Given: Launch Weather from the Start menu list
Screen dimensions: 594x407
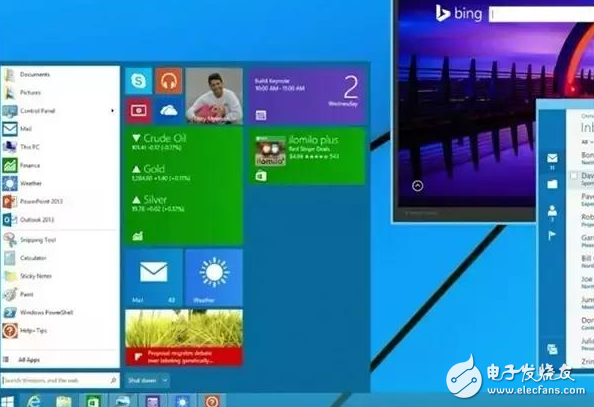Looking at the screenshot, I should pyautogui.click(x=61, y=183).
